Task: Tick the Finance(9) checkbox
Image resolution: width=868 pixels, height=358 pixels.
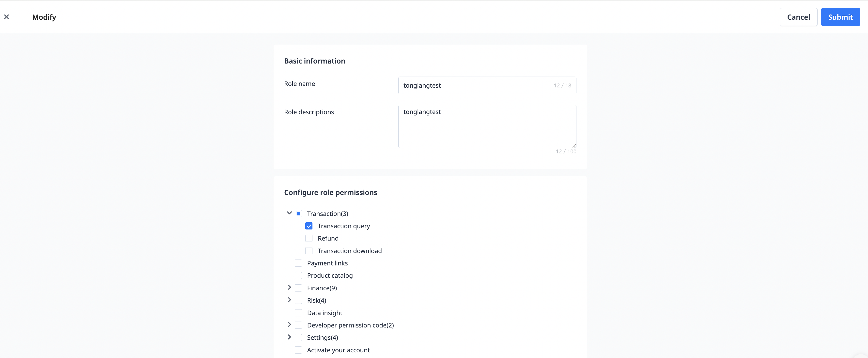Action: click(298, 288)
